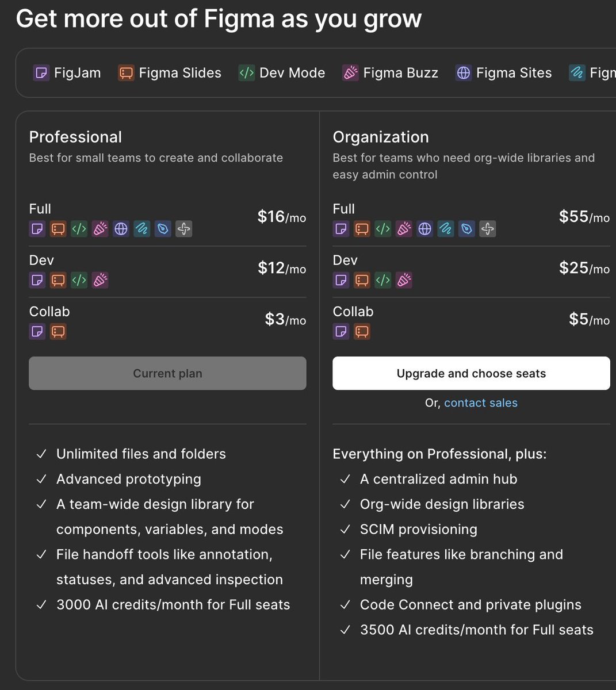This screenshot has height=690, width=616.
Task: Click the FigJam icon in the top product bar
Action: click(x=41, y=73)
